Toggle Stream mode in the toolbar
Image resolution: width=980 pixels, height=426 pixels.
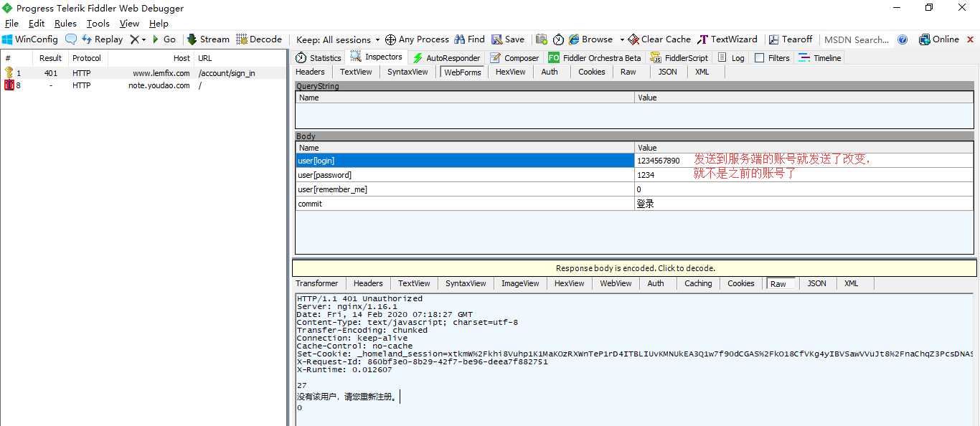[x=208, y=39]
